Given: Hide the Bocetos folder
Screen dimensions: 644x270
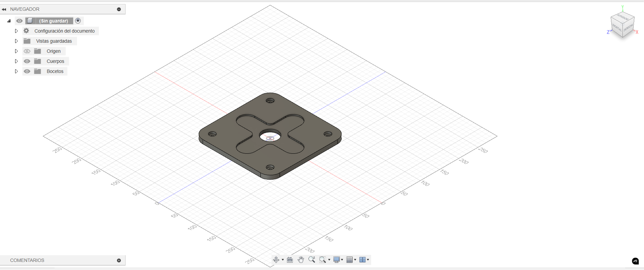Looking at the screenshot, I should click(x=27, y=71).
